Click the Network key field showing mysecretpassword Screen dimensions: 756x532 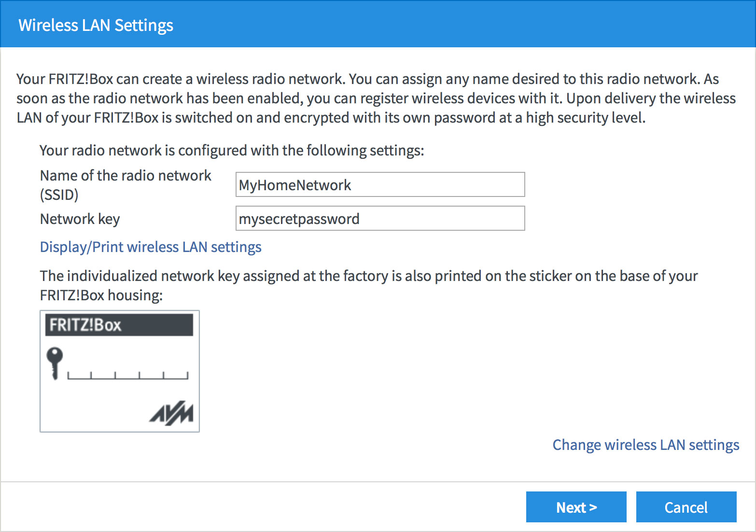pos(380,218)
